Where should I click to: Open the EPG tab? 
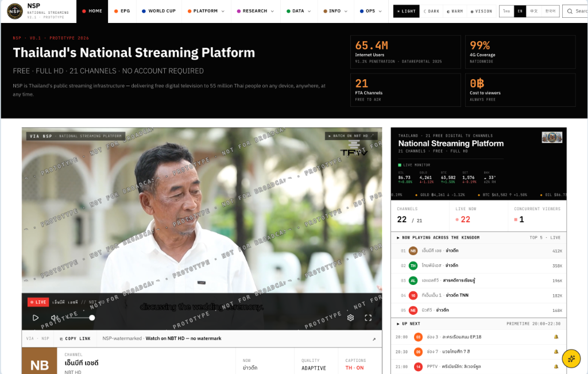[x=122, y=11]
